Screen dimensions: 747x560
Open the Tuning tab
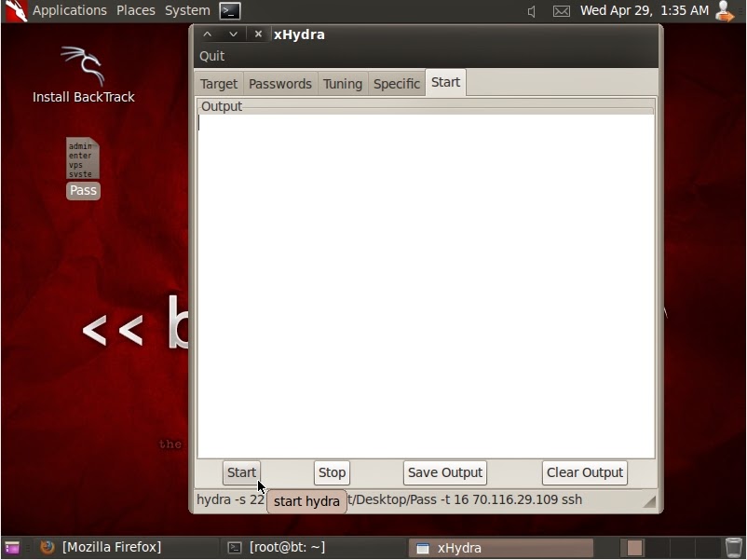(343, 84)
